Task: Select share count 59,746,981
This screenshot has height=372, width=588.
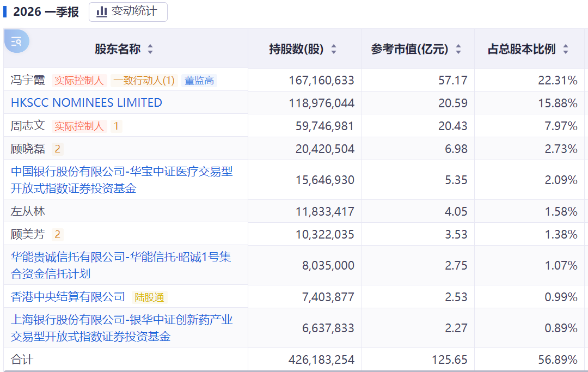Action: point(324,126)
